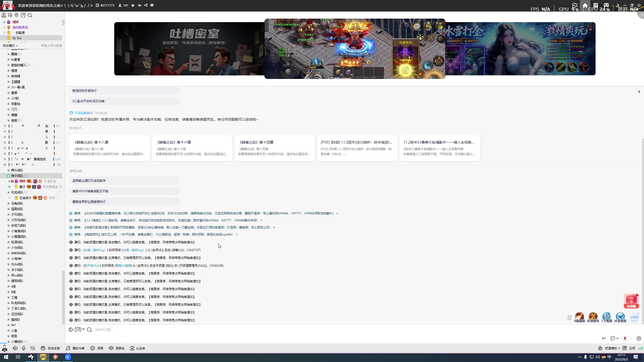The width and height of the screenshot is (644, 362).
Task: Select the 火烈鸟战队 channel
Action: 19,220
